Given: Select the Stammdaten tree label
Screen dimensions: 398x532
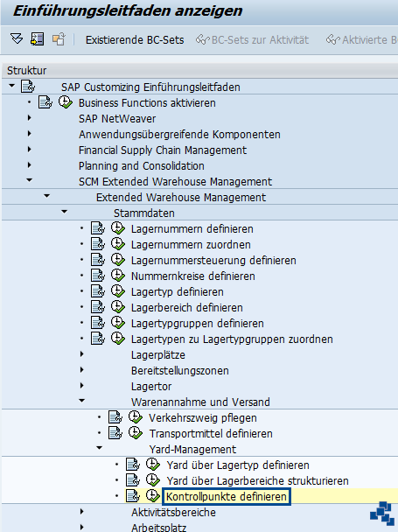Looking at the screenshot, I should 143,213.
